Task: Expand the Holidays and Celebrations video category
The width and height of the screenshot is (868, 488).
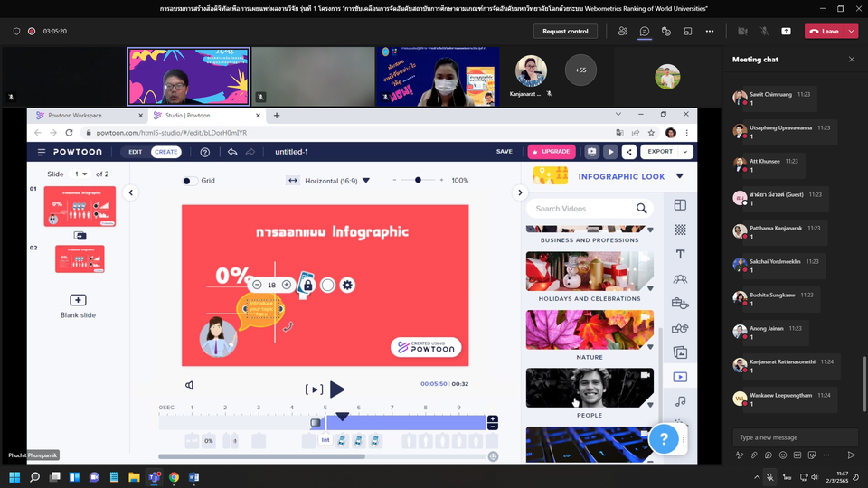Action: tap(650, 288)
